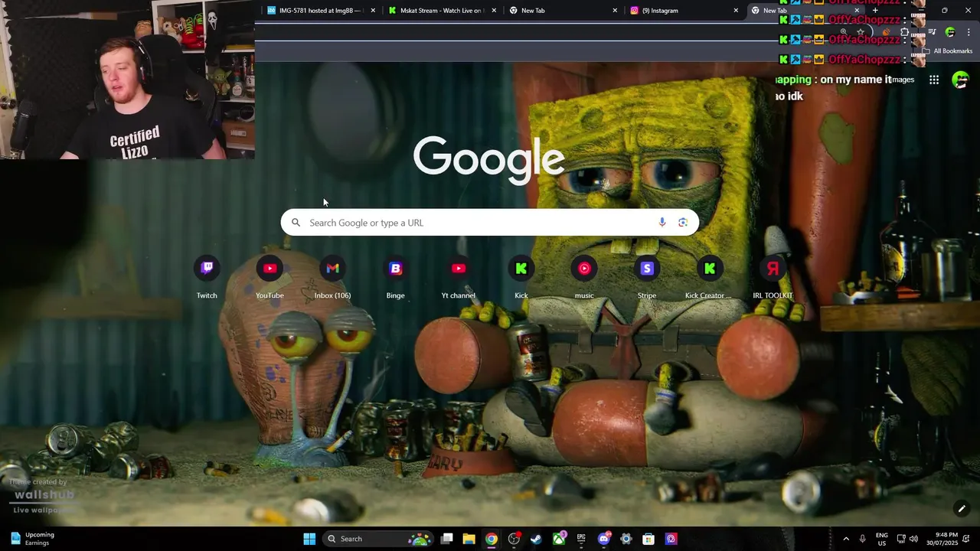Select the active New Tab tab
The width and height of the screenshot is (980, 551).
805,11
